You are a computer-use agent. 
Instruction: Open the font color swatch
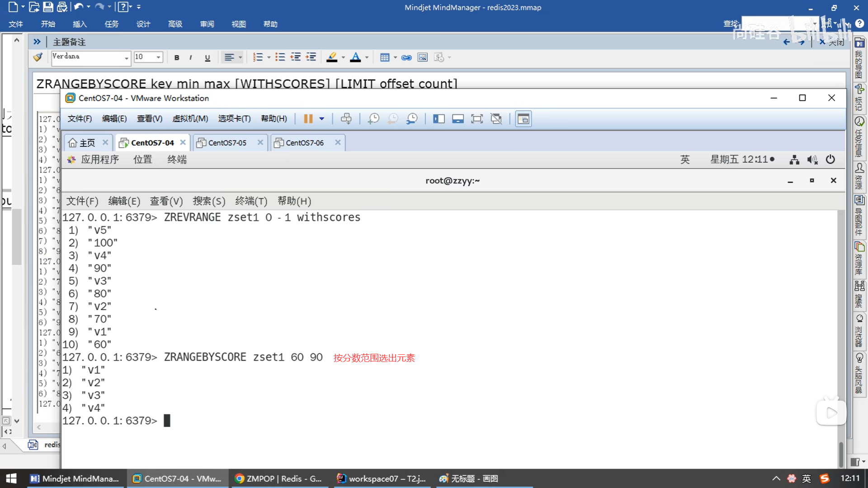(356, 57)
